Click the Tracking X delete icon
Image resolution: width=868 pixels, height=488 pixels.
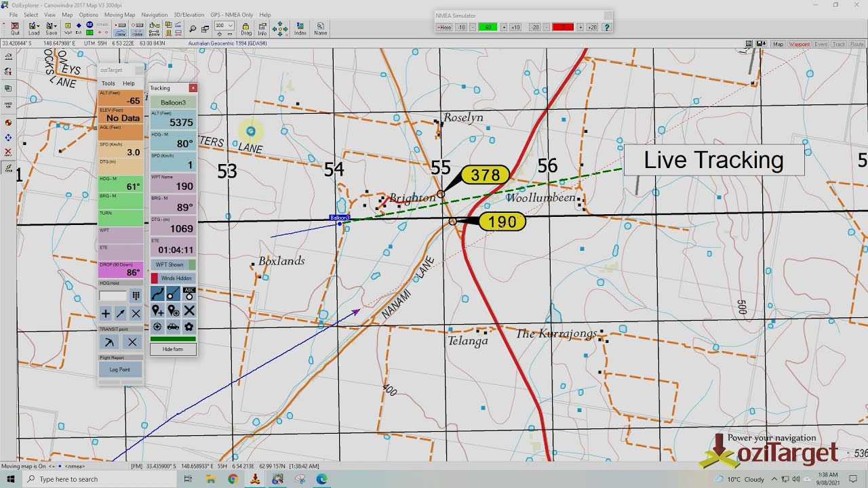click(189, 310)
